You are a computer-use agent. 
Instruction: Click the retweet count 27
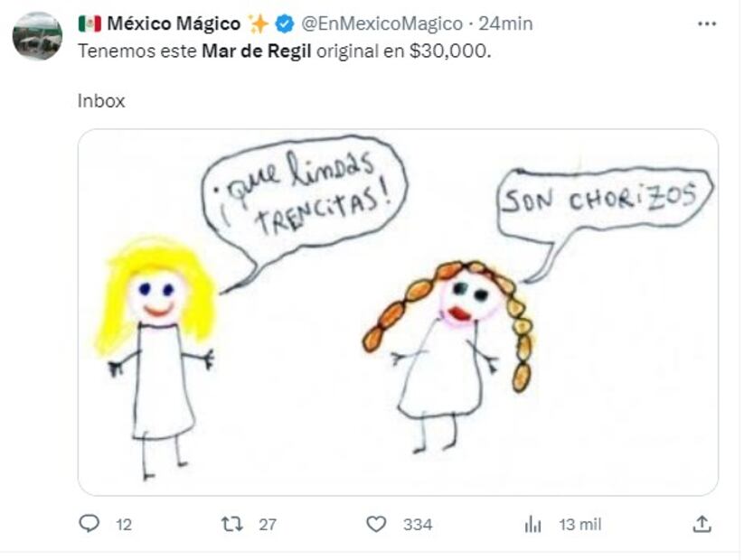[x=268, y=524]
